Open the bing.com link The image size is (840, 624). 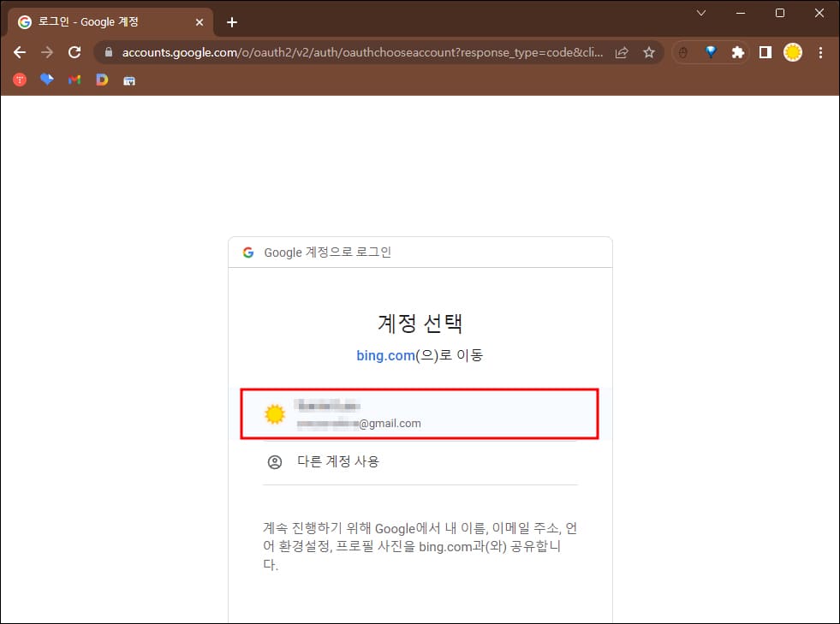coord(385,355)
